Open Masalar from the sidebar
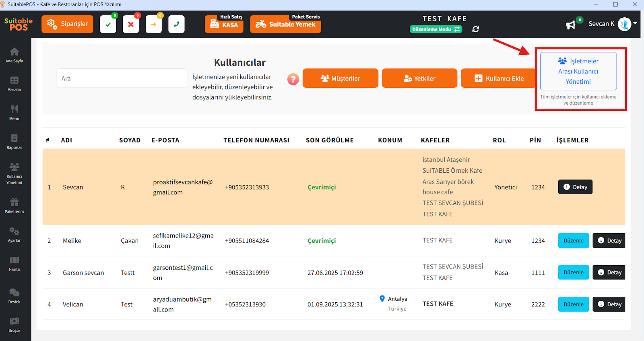The height and width of the screenshot is (341, 644). coord(14,84)
